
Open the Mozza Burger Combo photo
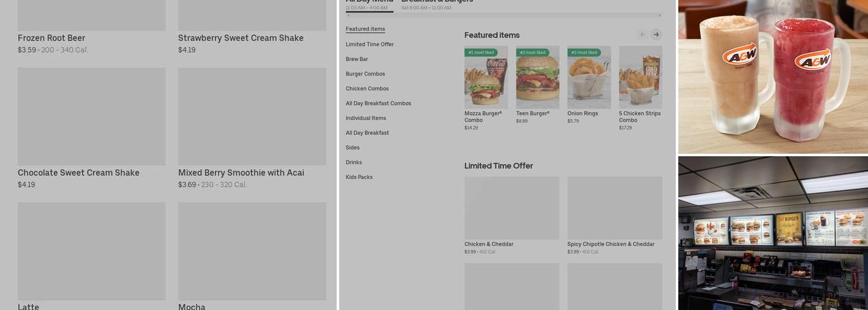pos(486,77)
